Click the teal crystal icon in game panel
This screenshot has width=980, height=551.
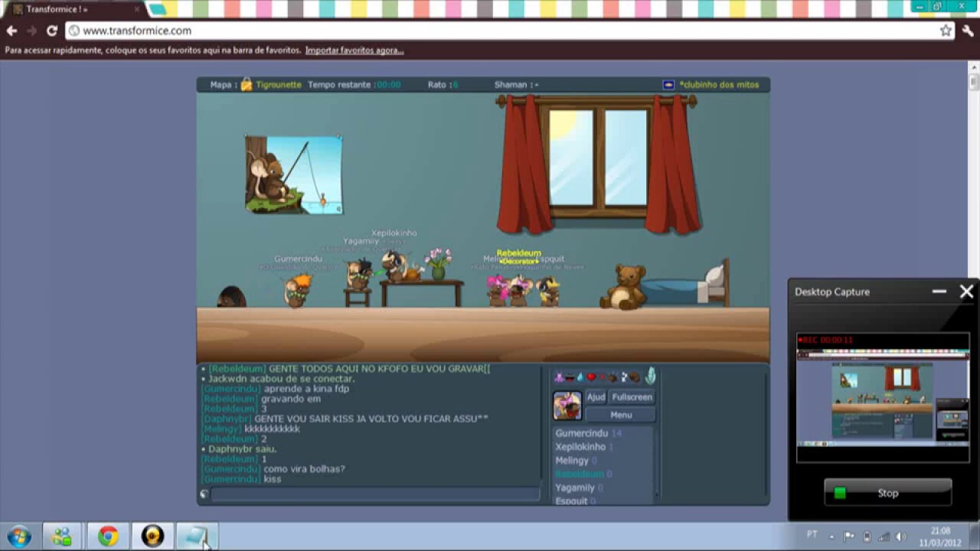(x=651, y=376)
